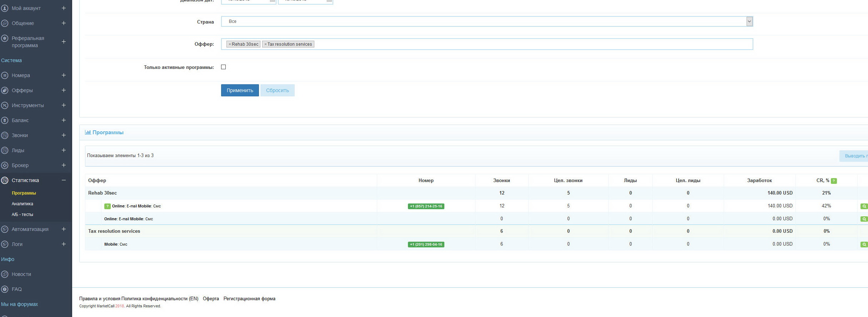Click the FAQ sidebar icon
This screenshot has height=317, width=868.
(x=5, y=289)
